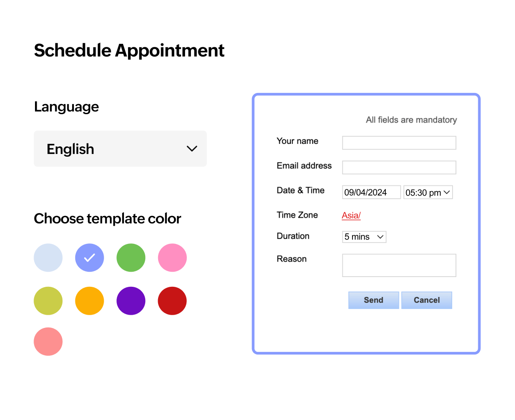Click the date field showing 09/04/2024
Image resolution: width=515 pixels, height=420 pixels.
tap(371, 193)
